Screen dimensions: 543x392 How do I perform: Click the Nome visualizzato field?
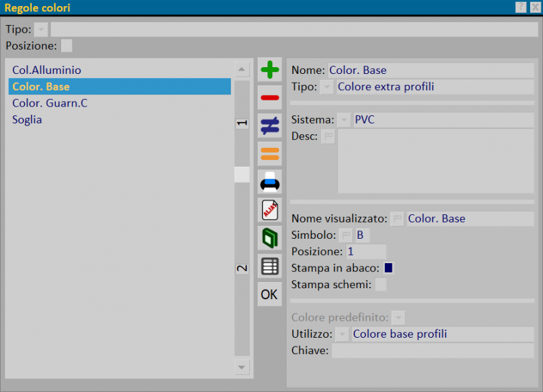pos(470,218)
